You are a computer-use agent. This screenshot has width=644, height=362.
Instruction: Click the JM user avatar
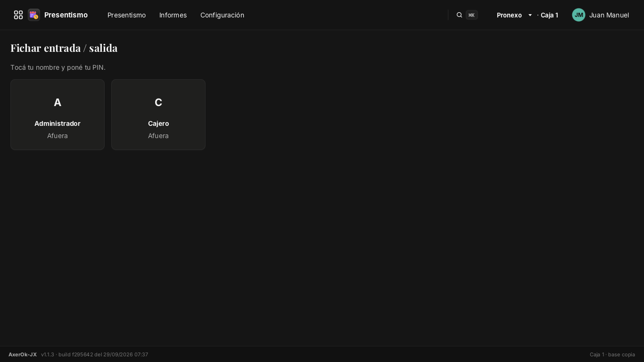pos(578,15)
